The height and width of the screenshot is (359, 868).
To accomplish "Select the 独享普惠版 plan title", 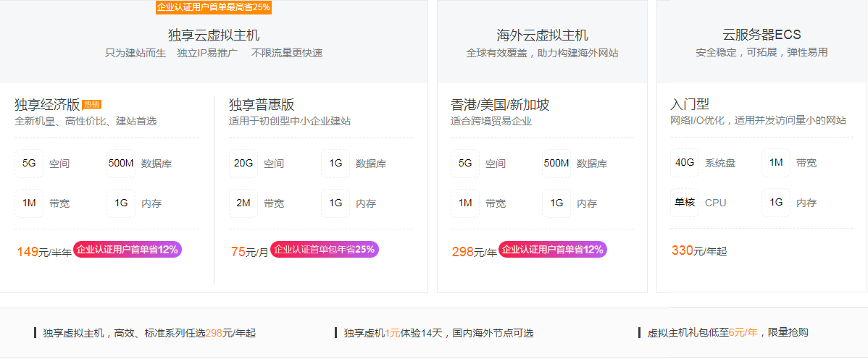I will (262, 104).
